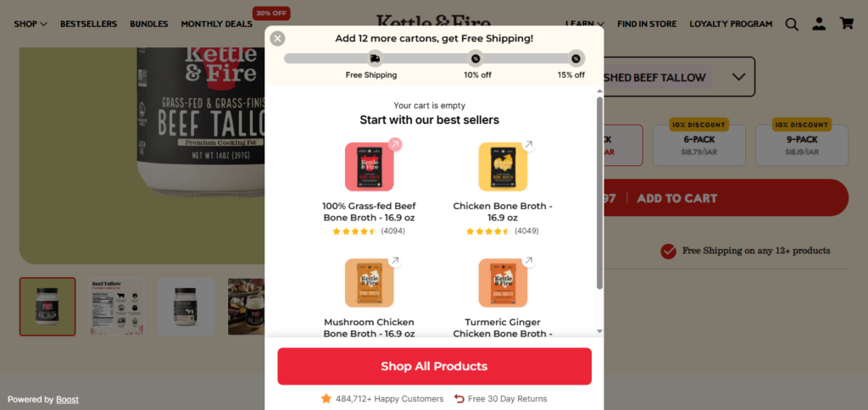This screenshot has height=410, width=868.
Task: Open the search magnifier icon
Action: (x=792, y=24)
